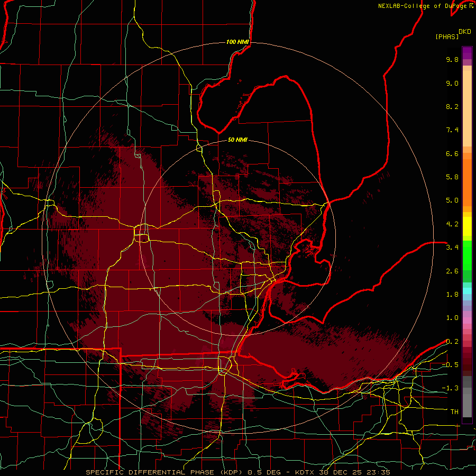Click the -1.3 scale value
The width and height of the screenshot is (476, 476).
click(x=450, y=388)
